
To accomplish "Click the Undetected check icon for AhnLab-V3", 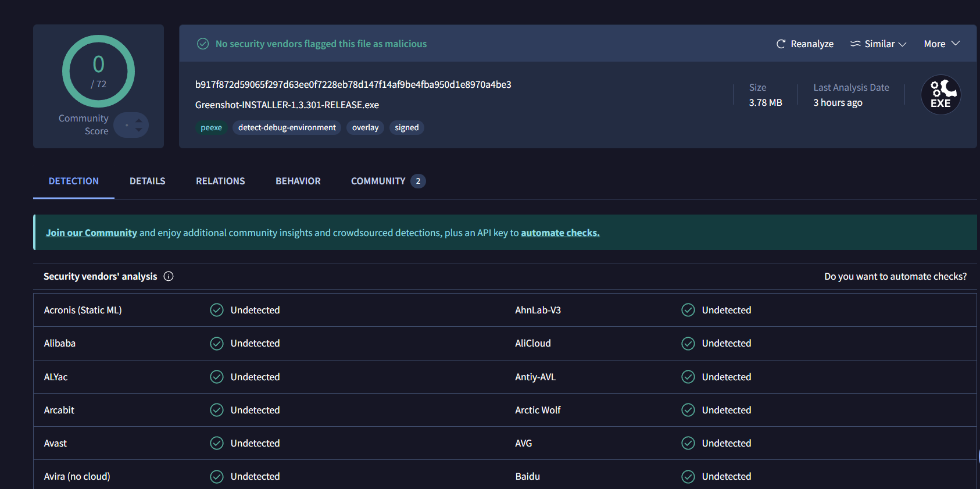I will pyautogui.click(x=688, y=310).
